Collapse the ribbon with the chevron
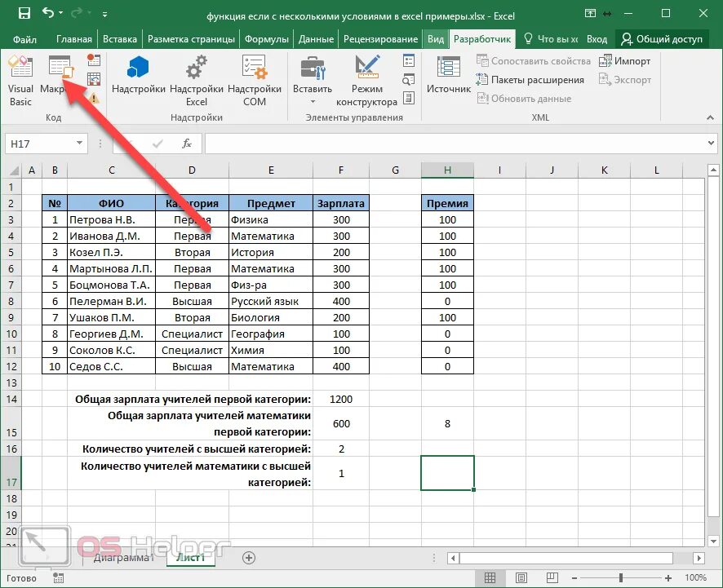Image resolution: width=723 pixels, height=588 pixels. click(710, 118)
